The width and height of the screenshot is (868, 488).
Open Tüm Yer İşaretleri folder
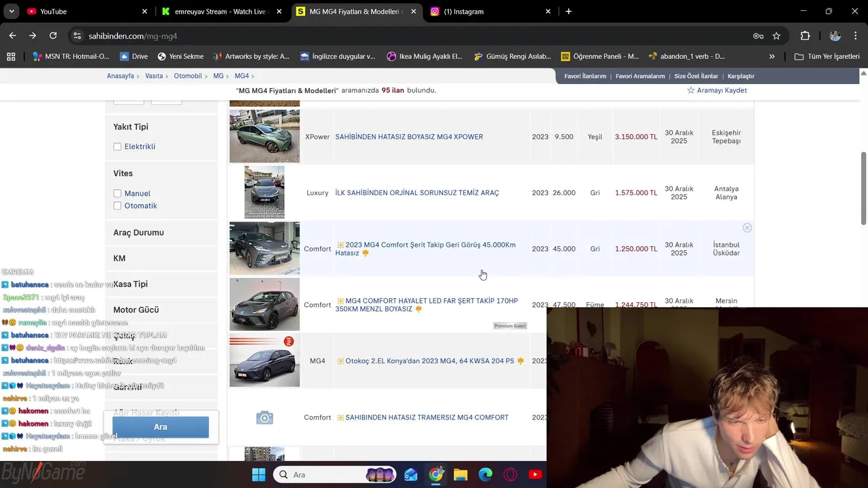coord(827,56)
